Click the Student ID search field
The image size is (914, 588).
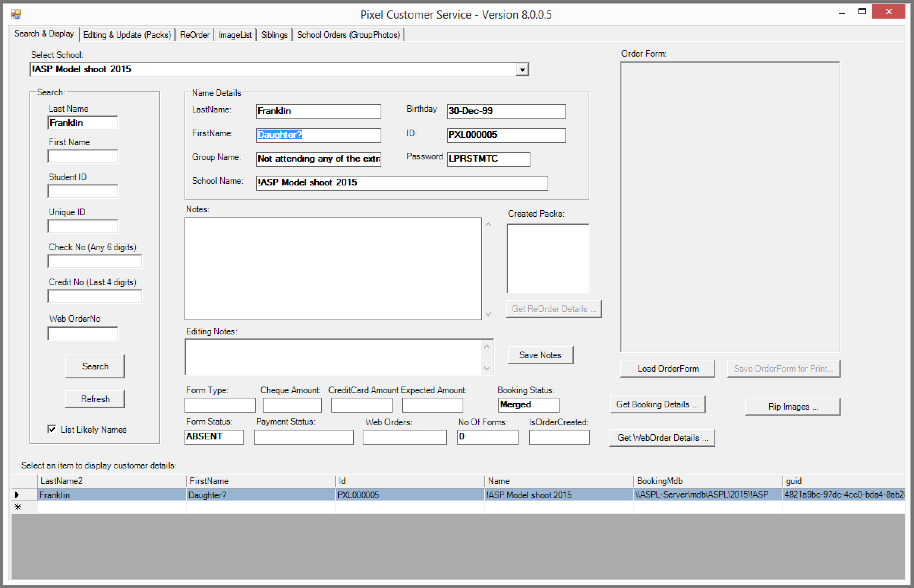pyautogui.click(x=83, y=191)
